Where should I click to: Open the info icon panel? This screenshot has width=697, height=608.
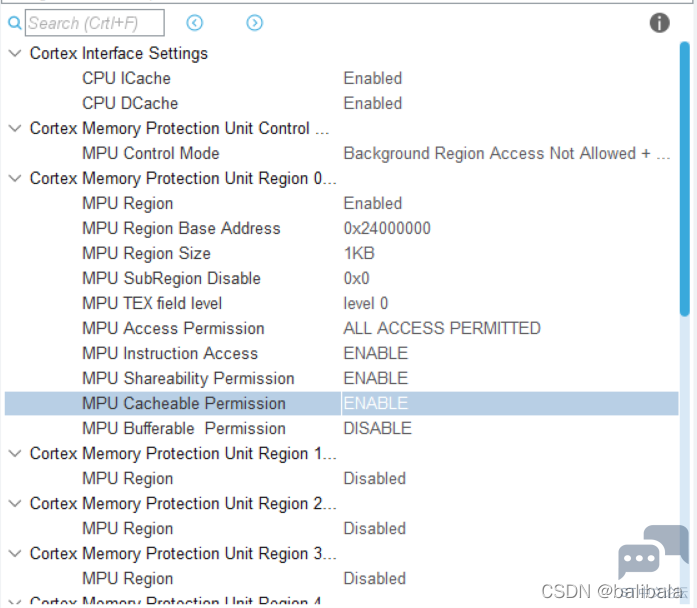pos(659,23)
